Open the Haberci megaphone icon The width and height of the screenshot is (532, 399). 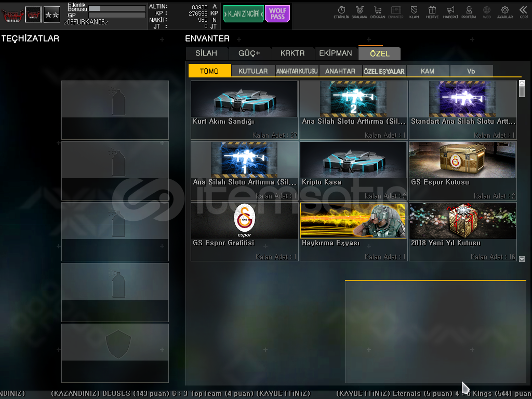450,11
